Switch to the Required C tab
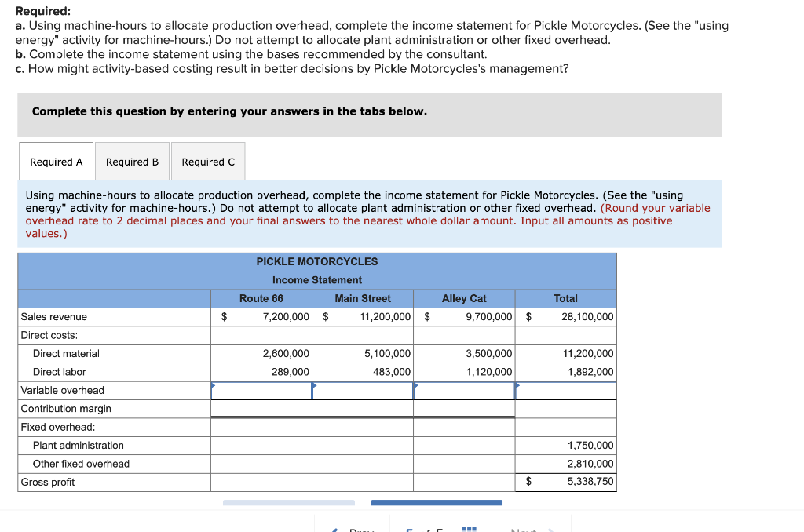 207,161
